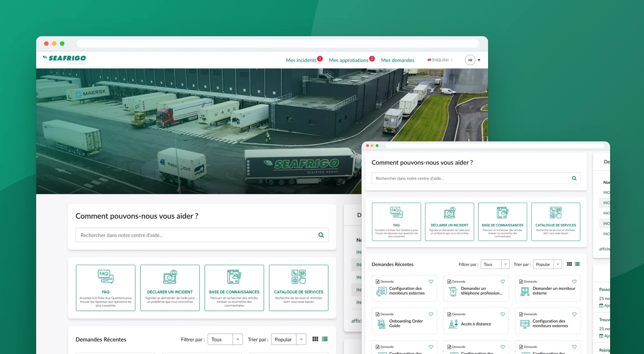Viewport: 644px width, 354px height.
Task: Open the FAQ card in the front window
Action: 396,222
